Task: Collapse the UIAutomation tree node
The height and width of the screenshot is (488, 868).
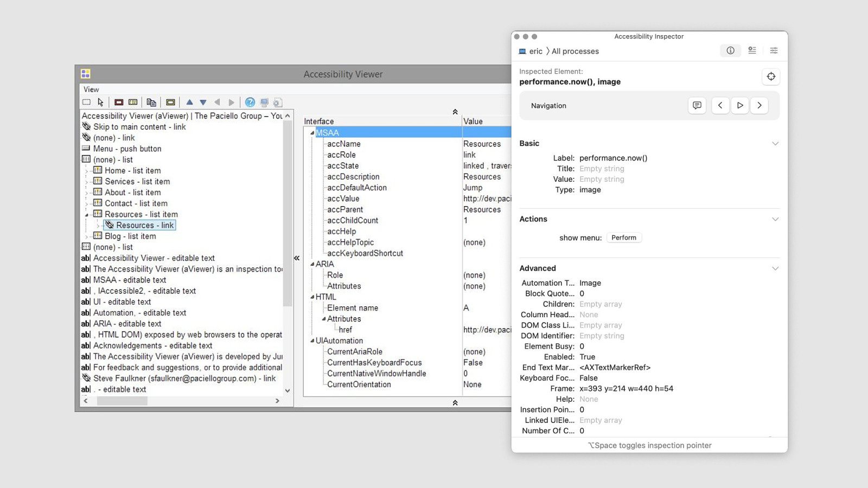Action: click(x=312, y=341)
